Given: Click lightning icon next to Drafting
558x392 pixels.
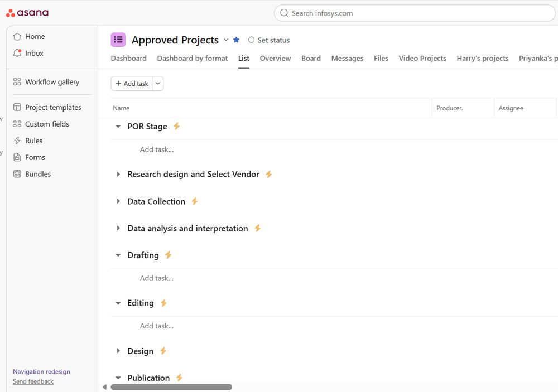Looking at the screenshot, I should [x=169, y=255].
